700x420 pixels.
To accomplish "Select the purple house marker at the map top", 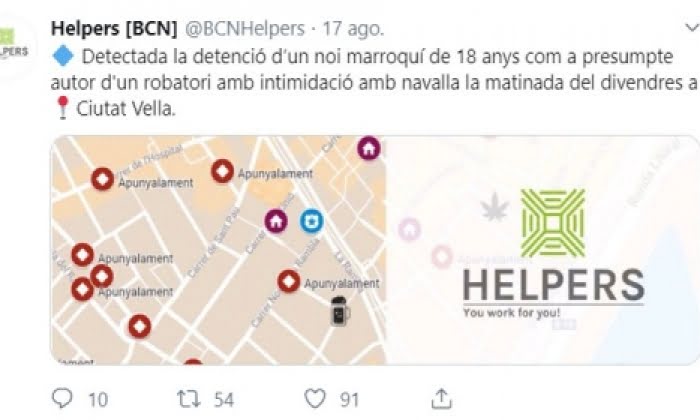I will 369,148.
